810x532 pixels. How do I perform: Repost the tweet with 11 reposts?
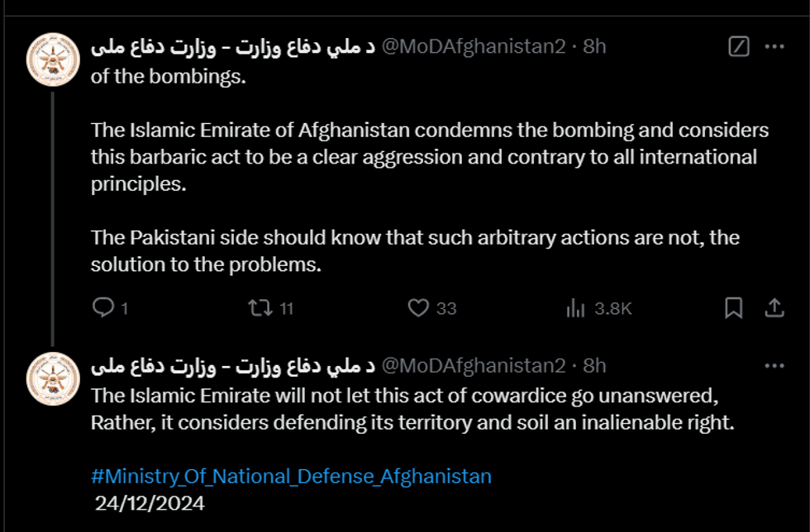coord(260,308)
